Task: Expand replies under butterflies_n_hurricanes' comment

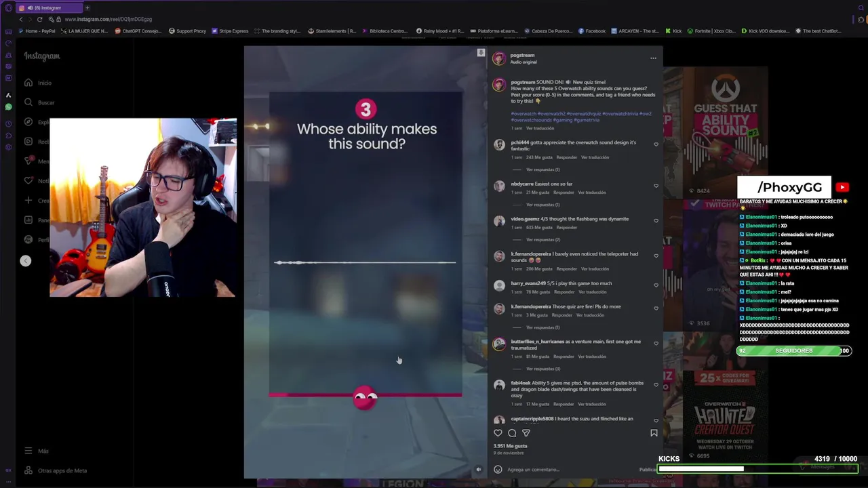Action: coord(542,369)
